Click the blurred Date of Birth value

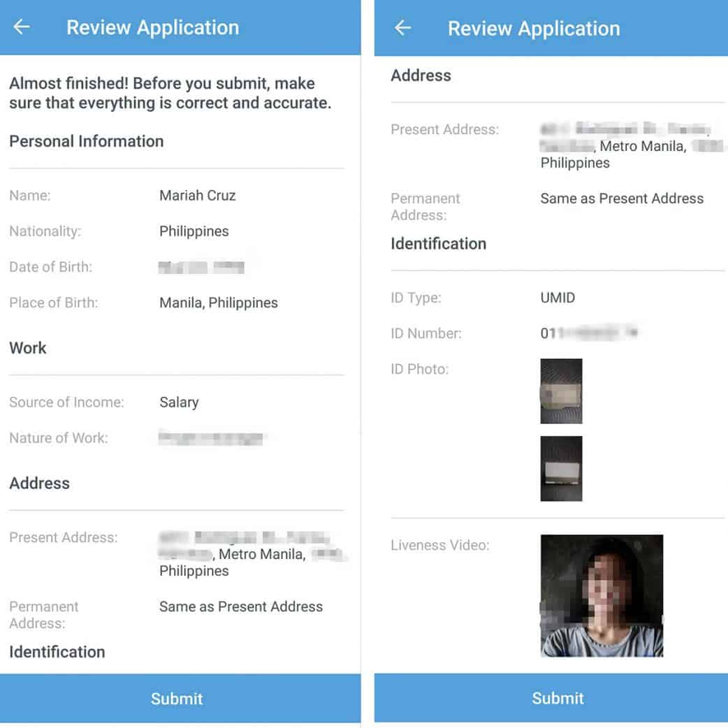pyautogui.click(x=201, y=267)
